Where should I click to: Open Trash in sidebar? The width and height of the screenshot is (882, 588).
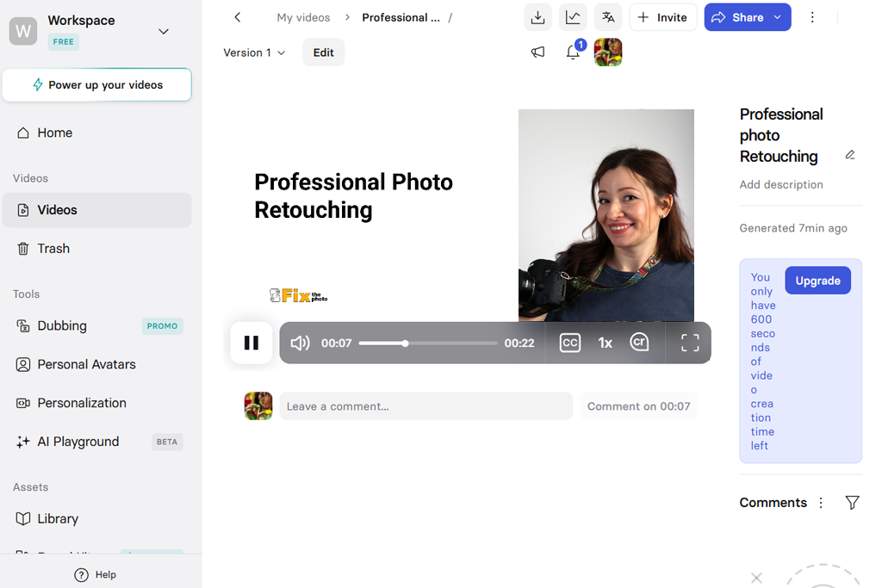[x=96, y=249]
